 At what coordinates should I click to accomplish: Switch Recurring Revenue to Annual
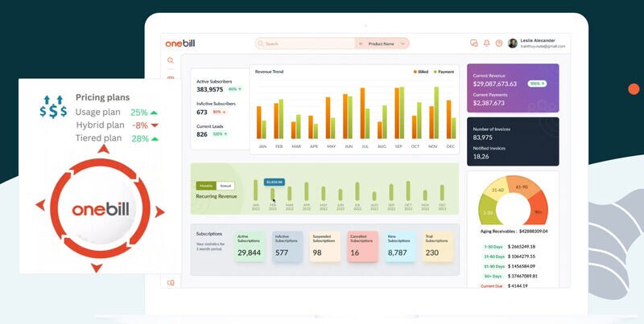point(226,186)
